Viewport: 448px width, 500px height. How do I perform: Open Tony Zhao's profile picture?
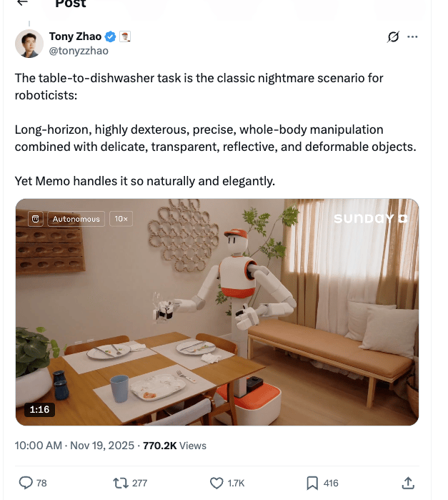pyautogui.click(x=29, y=44)
